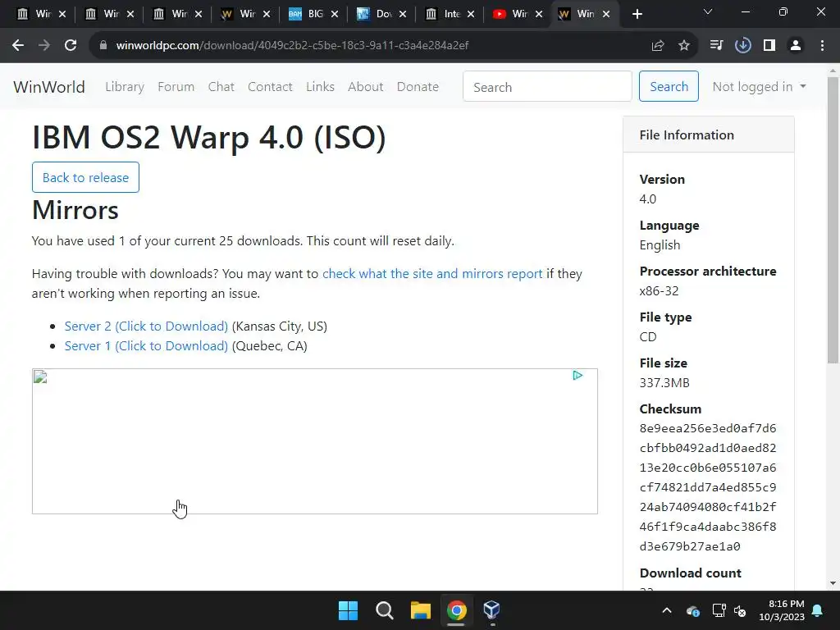
Task: Close the YouTube tab
Action: [539, 15]
